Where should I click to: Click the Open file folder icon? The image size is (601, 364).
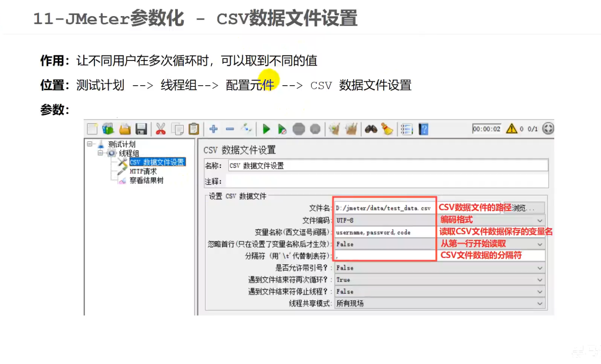coord(125,129)
